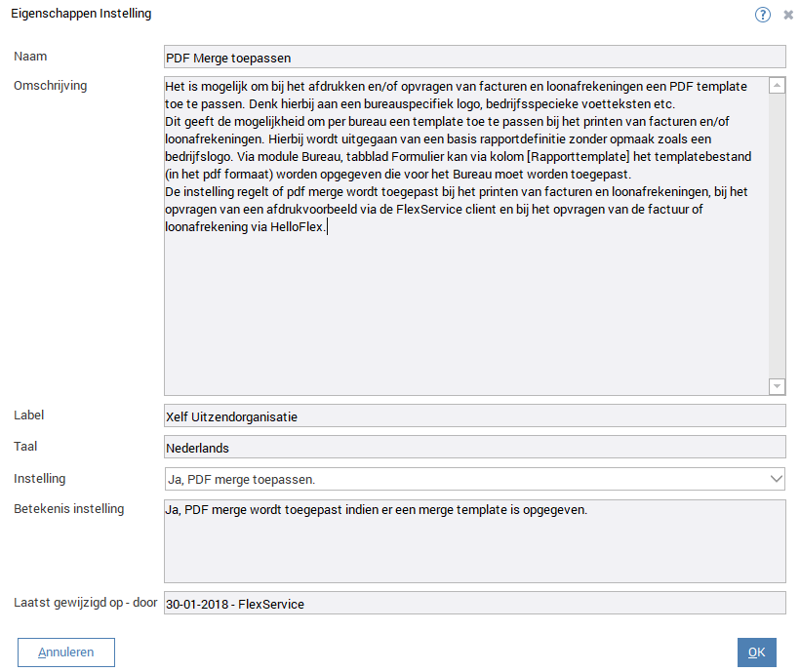
Task: Click the 'Instelling' label text
Action: (40, 479)
